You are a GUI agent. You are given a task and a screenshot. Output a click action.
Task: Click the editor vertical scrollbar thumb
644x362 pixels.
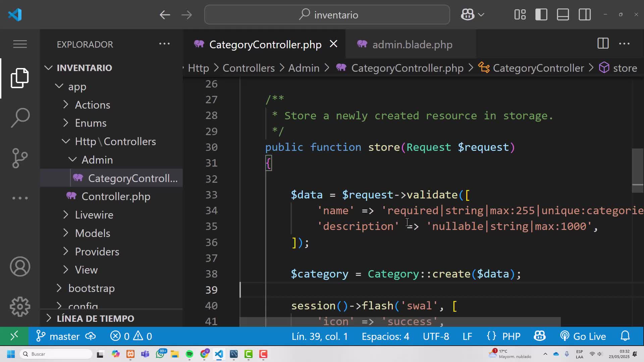tap(638, 170)
